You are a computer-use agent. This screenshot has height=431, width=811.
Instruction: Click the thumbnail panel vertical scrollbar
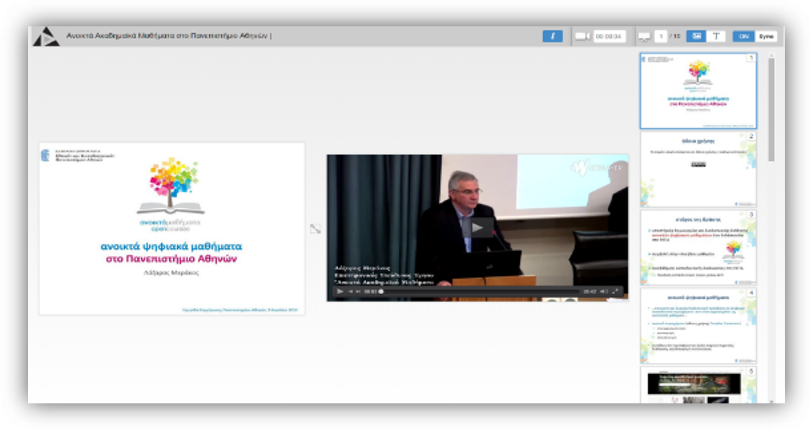[x=771, y=110]
